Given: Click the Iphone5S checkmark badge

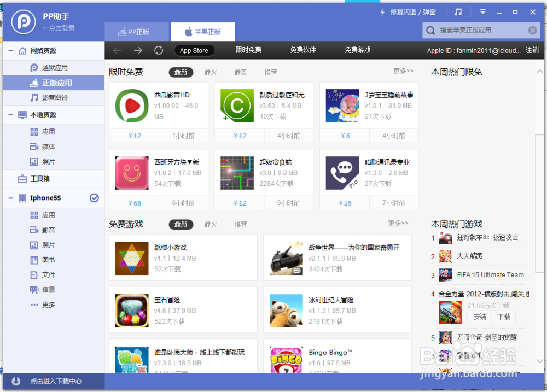Looking at the screenshot, I should click(x=94, y=198).
